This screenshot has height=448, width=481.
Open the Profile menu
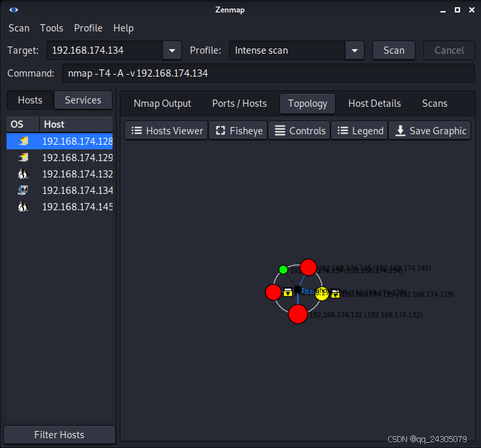[x=88, y=28]
